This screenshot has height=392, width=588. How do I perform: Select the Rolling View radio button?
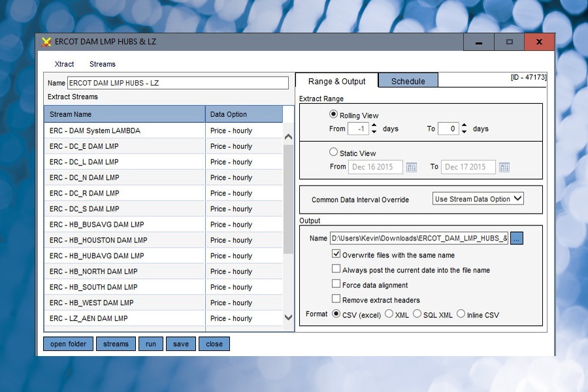pos(333,114)
